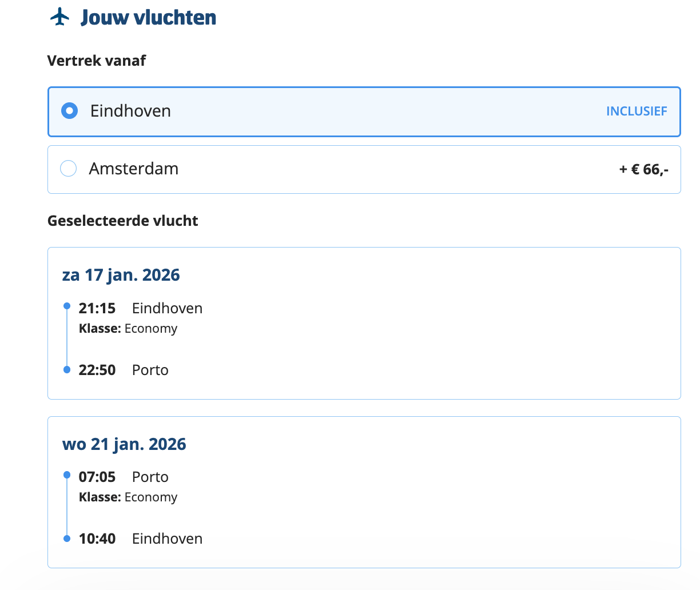The width and height of the screenshot is (700, 590).
Task: Click the + € 66,- surcharge for Amsterdam
Action: [x=643, y=169]
